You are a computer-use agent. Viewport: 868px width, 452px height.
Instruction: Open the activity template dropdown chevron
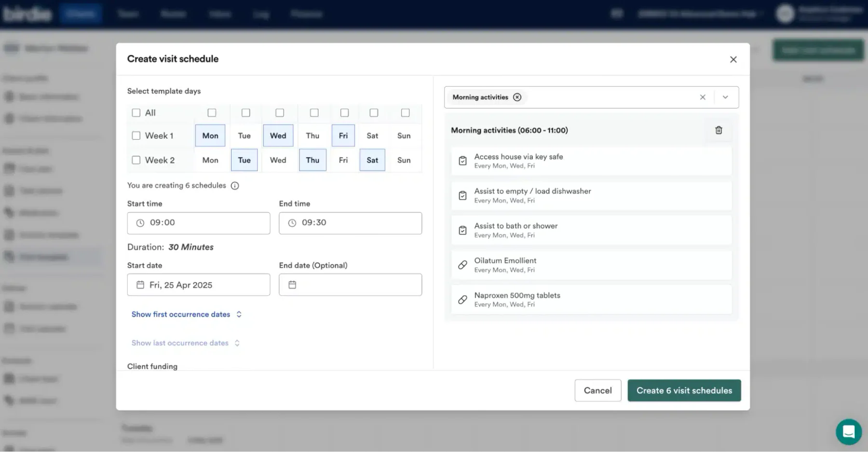point(725,97)
